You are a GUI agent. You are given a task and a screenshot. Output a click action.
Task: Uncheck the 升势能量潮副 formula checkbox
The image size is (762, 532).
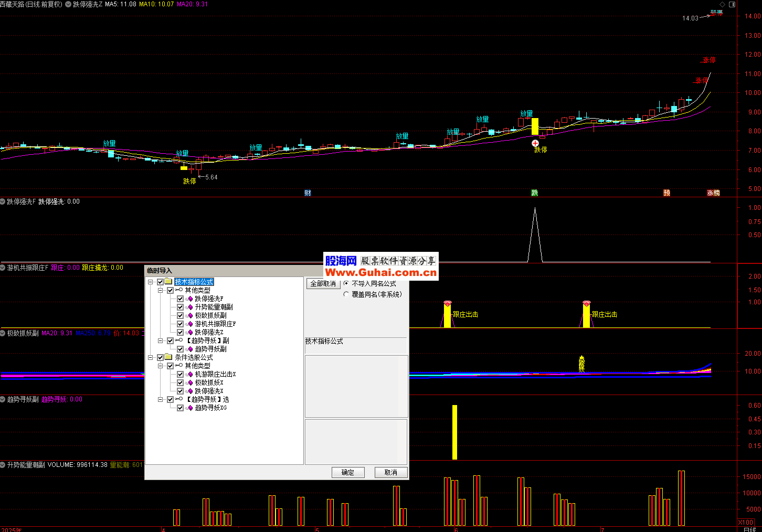[x=180, y=307]
